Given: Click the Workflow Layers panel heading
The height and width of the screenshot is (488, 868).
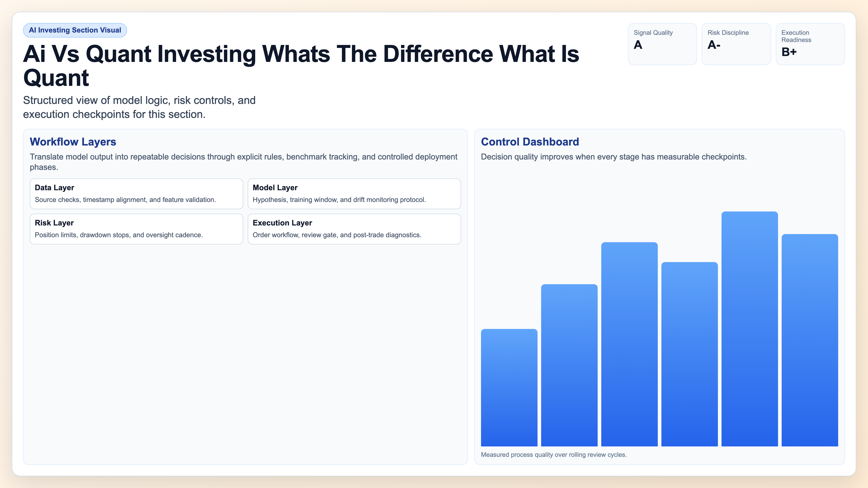Looking at the screenshot, I should click(73, 142).
